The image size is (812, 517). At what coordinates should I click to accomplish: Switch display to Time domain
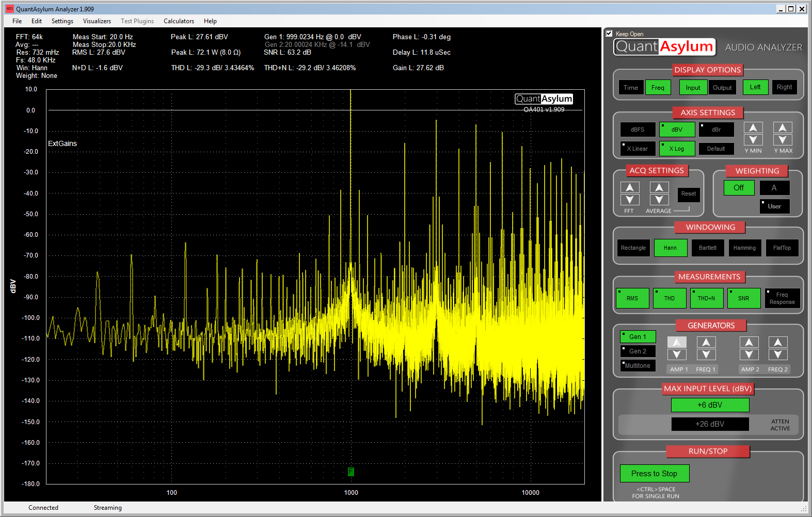click(631, 87)
